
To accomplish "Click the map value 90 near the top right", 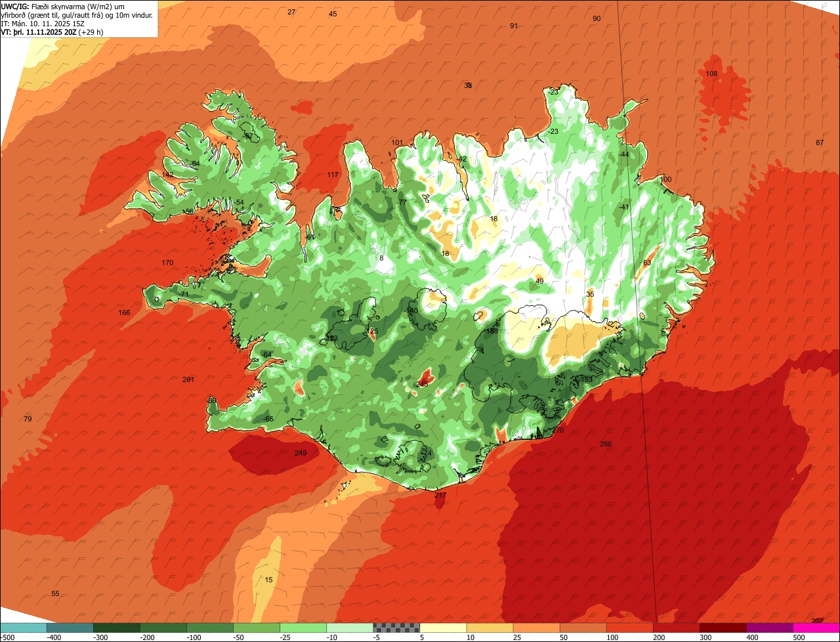I will (x=597, y=18).
